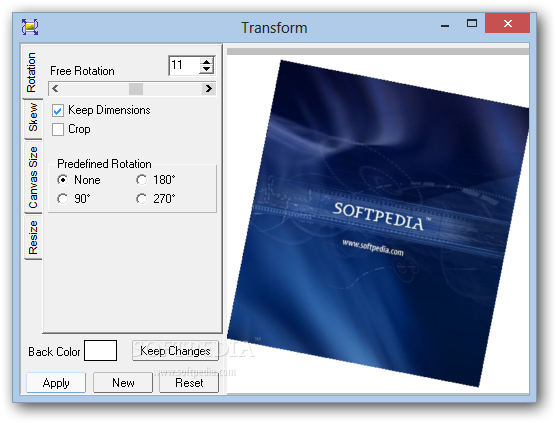Close the Transform window

pos(508,23)
